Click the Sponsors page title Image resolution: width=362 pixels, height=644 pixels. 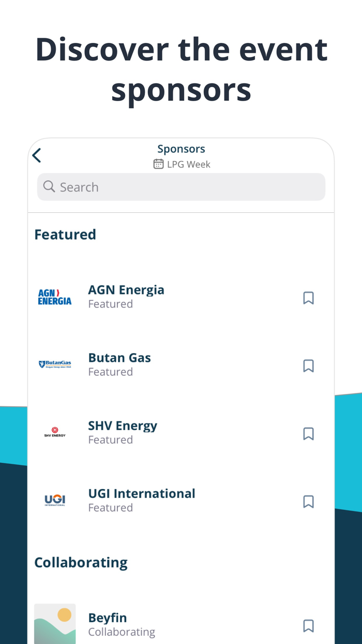point(181,149)
